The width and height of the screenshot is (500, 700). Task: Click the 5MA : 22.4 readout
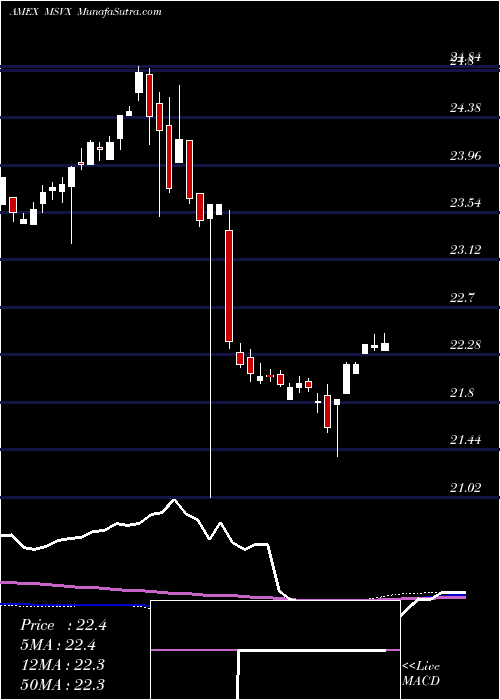point(58,645)
